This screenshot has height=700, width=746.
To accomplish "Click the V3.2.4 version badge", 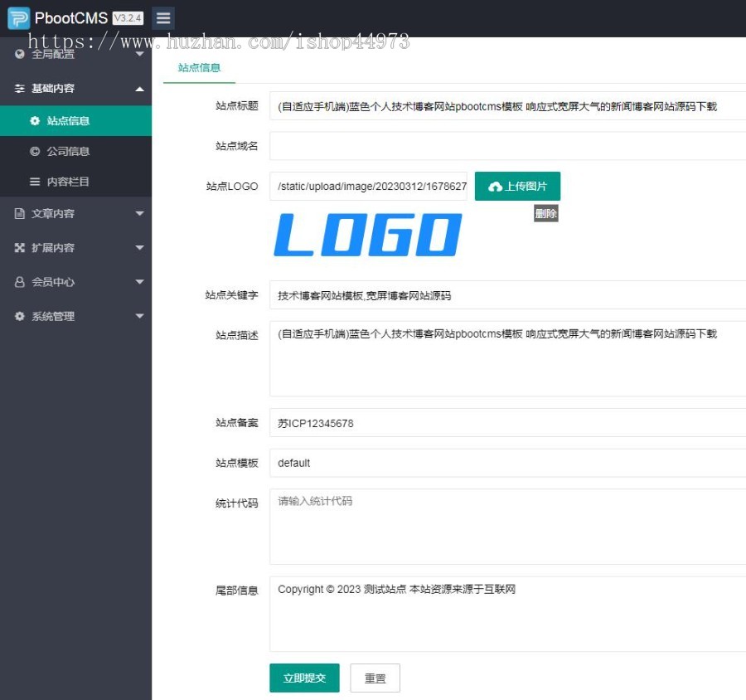I will (x=128, y=18).
